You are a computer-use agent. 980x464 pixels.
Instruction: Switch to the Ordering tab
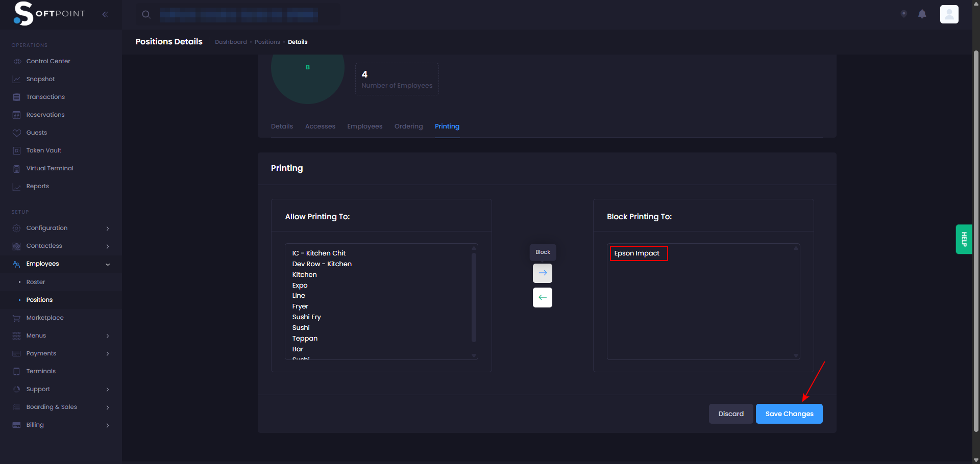coord(408,126)
